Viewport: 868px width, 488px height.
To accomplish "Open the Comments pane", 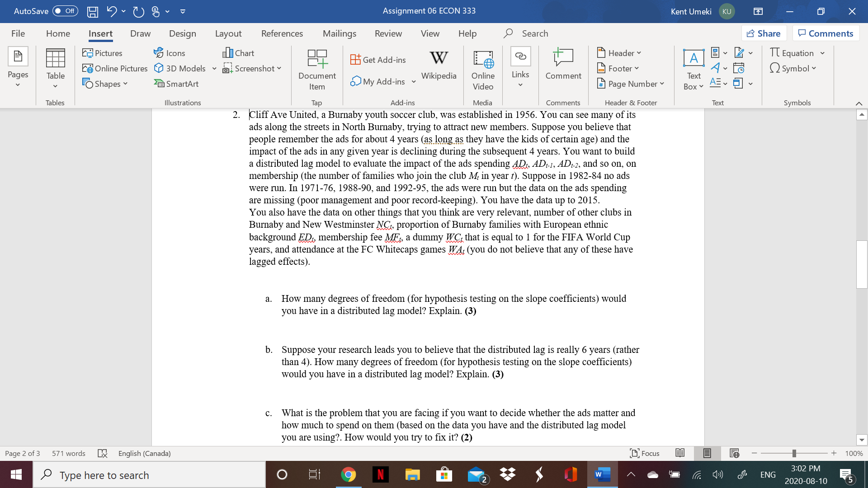I will (826, 33).
